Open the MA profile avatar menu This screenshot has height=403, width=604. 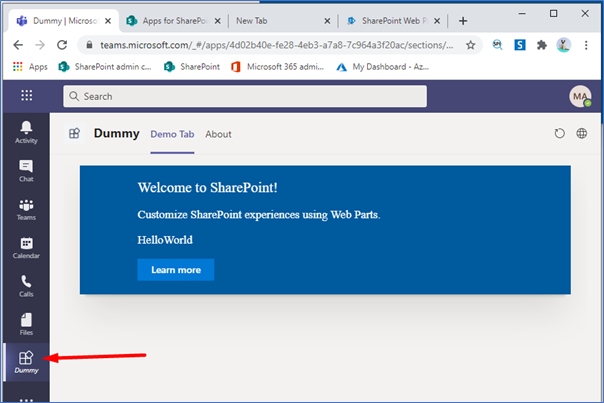pos(580,96)
